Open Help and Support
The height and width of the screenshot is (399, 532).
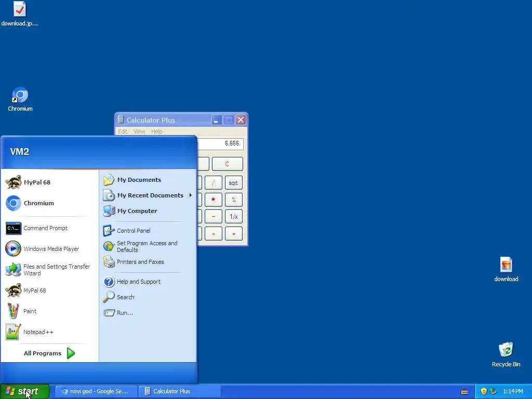(148, 282)
